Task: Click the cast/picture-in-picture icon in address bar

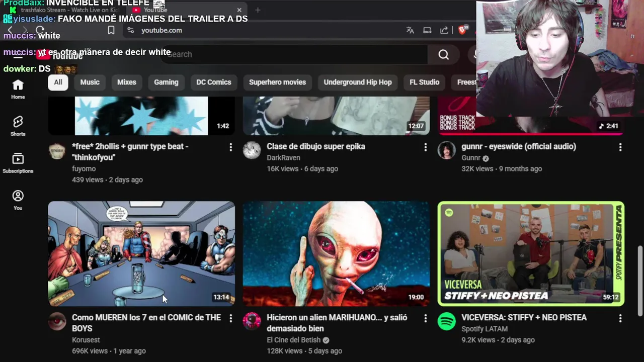Action: (427, 30)
